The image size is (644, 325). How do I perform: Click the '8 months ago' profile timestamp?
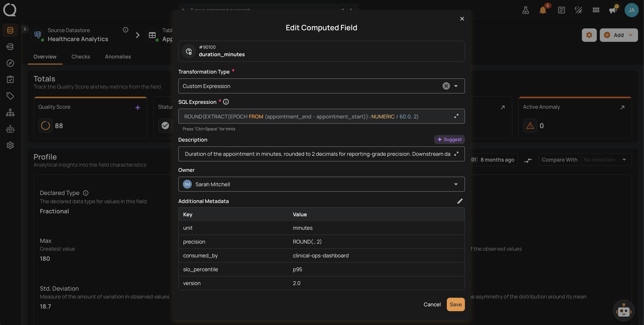click(x=497, y=160)
